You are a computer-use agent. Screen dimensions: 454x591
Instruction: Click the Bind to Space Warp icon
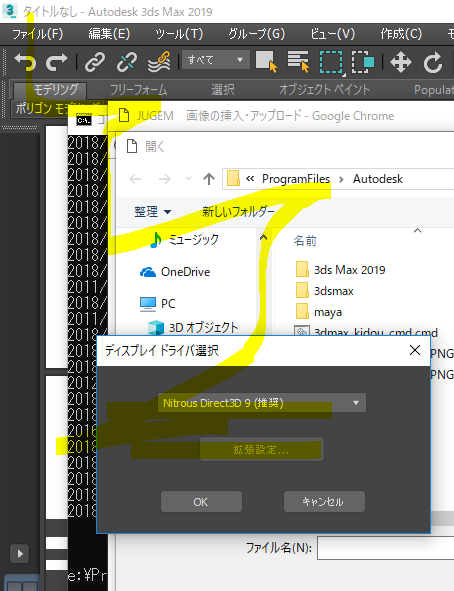tap(159, 62)
